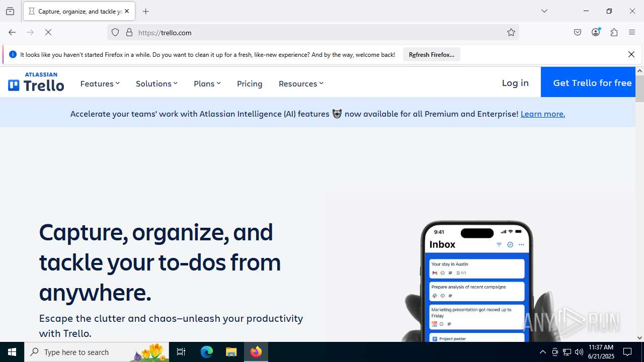Click the Trello logo

pyautogui.click(x=36, y=82)
